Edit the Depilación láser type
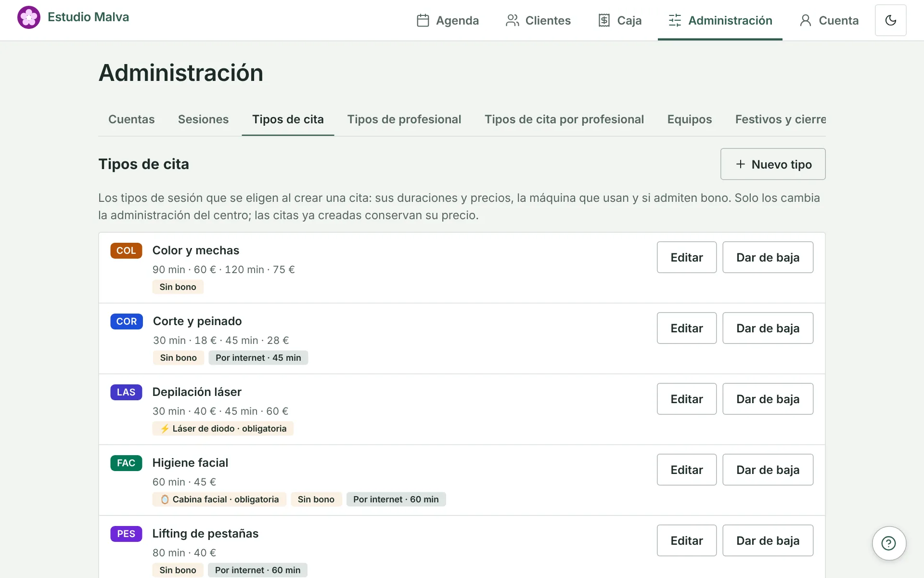This screenshot has height=578, width=924. 687,399
